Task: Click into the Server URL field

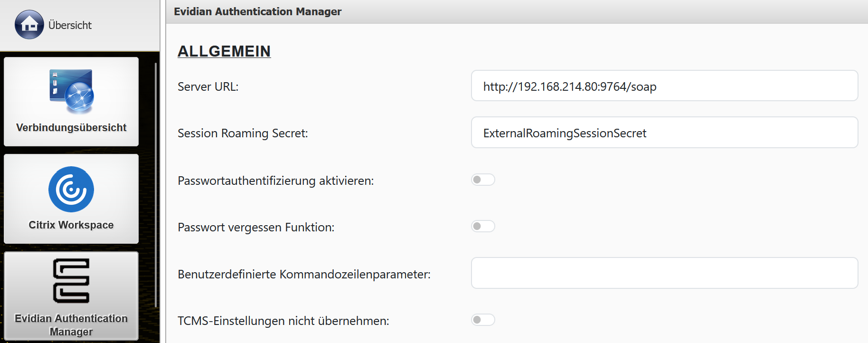Action: (664, 86)
